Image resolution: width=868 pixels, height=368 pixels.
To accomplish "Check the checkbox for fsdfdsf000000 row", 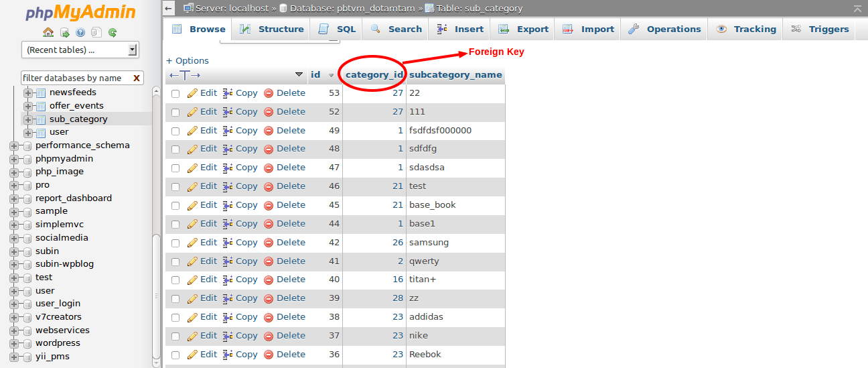I will (175, 131).
